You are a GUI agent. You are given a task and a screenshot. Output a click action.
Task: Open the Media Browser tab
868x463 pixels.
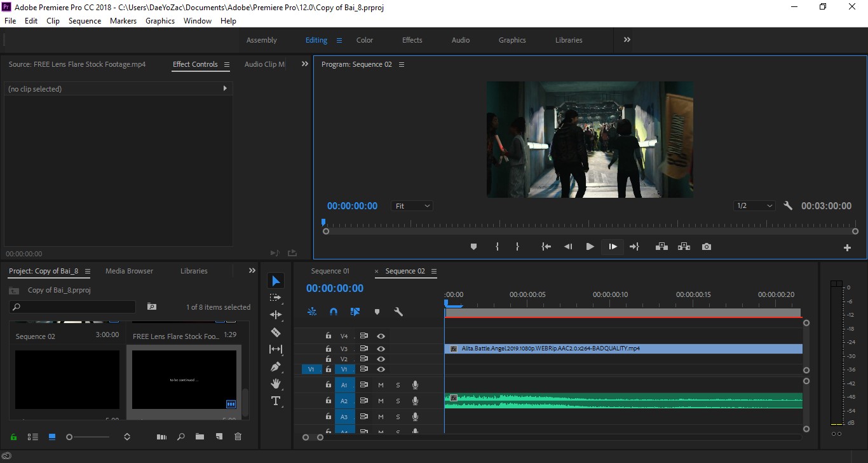[x=129, y=271]
